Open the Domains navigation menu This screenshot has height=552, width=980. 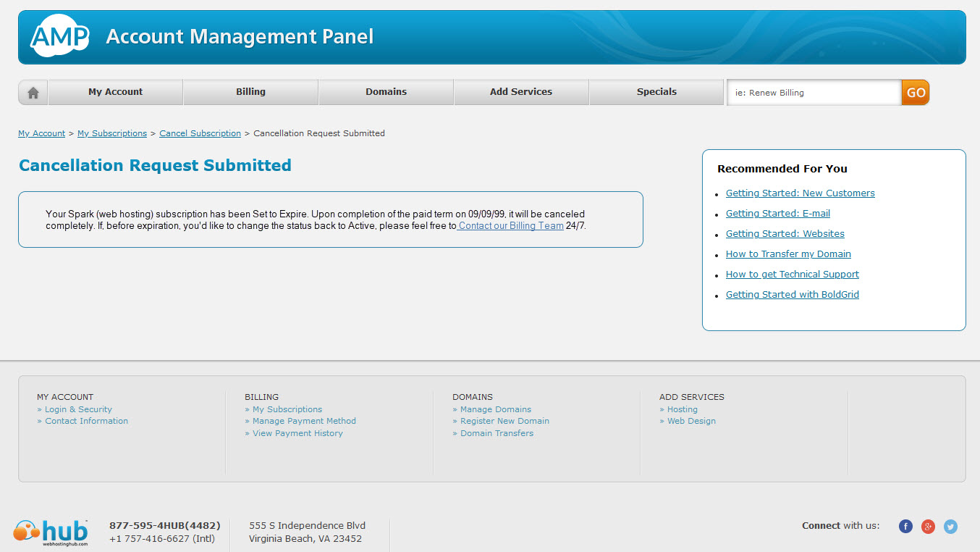(386, 92)
